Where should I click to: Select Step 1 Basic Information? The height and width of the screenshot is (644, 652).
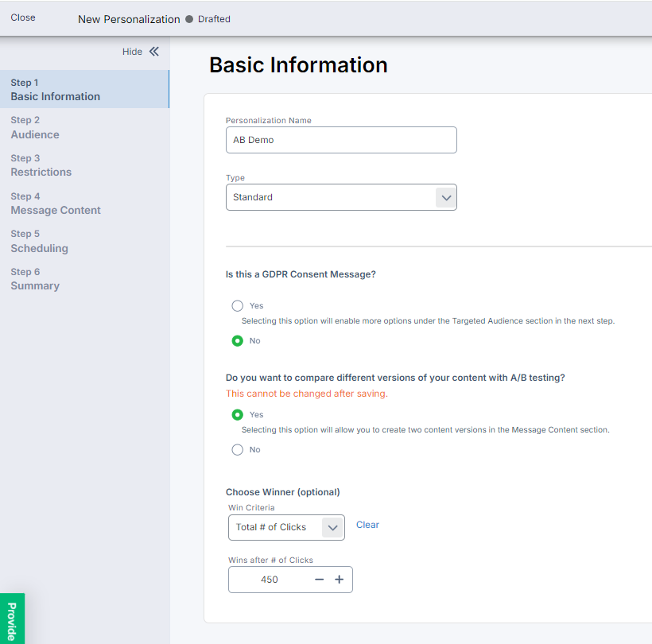[x=55, y=90]
